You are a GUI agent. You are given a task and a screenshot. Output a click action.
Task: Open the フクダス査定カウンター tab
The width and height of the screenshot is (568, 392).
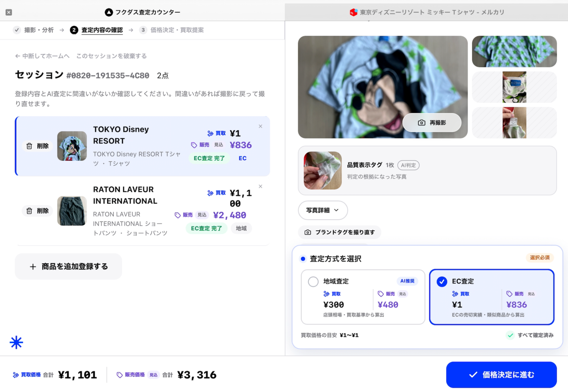pyautogui.click(x=143, y=12)
